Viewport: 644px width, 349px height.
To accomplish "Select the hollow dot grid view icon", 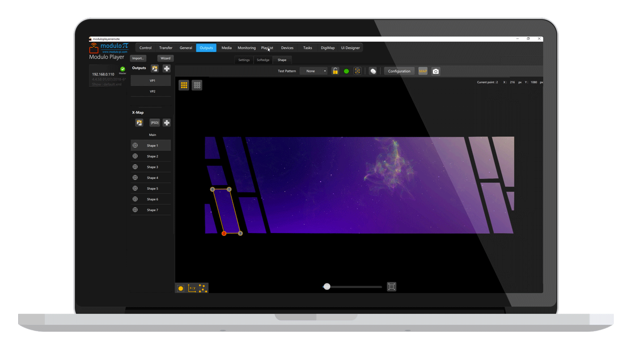I will [x=197, y=85].
